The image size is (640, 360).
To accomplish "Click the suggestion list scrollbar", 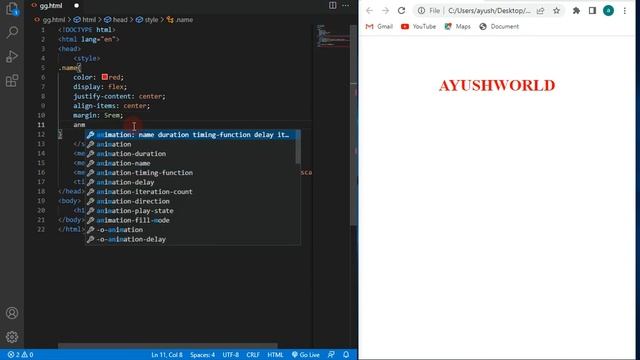I will click(x=298, y=147).
